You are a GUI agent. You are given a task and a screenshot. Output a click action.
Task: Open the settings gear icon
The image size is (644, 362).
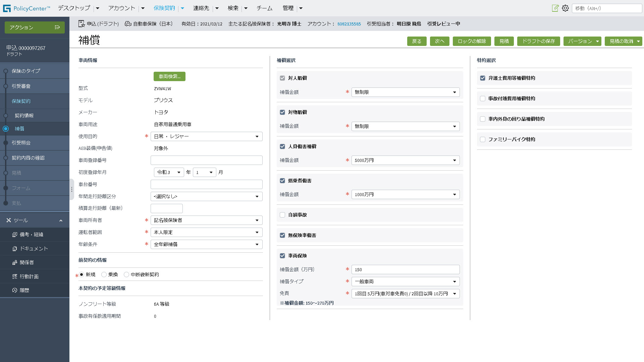point(565,8)
